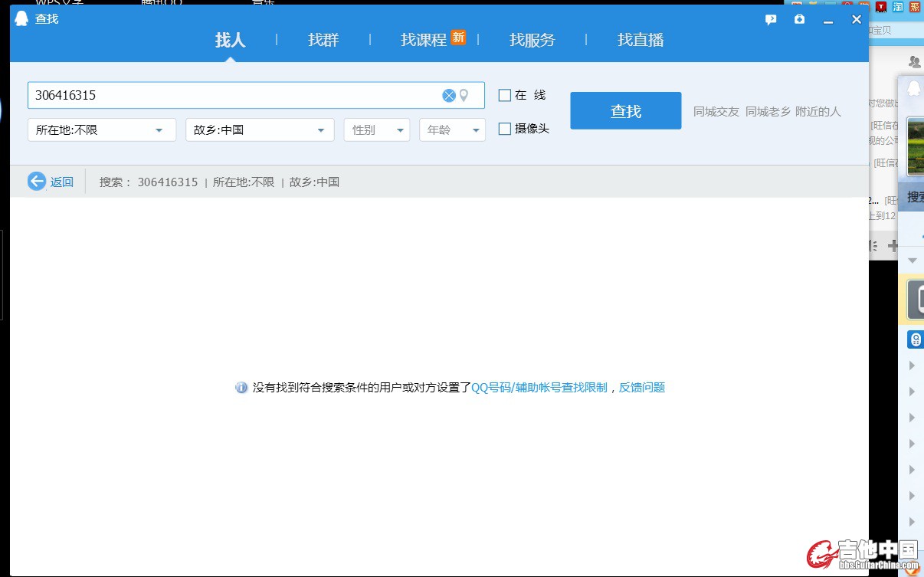
Task: Open the 故乡 hometown dropdown
Action: (x=260, y=130)
